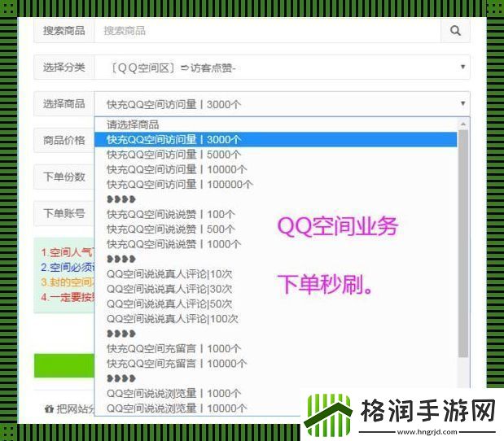The height and width of the screenshot is (441, 504).
Task: Click the 下单账号 field label
Action: point(64,213)
